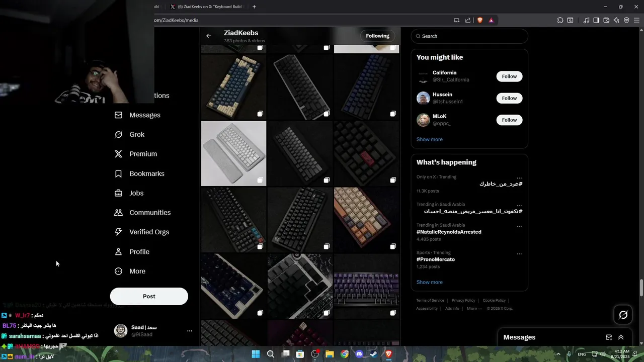
Task: Expand the footer More dropdown
Action: (x=474, y=309)
